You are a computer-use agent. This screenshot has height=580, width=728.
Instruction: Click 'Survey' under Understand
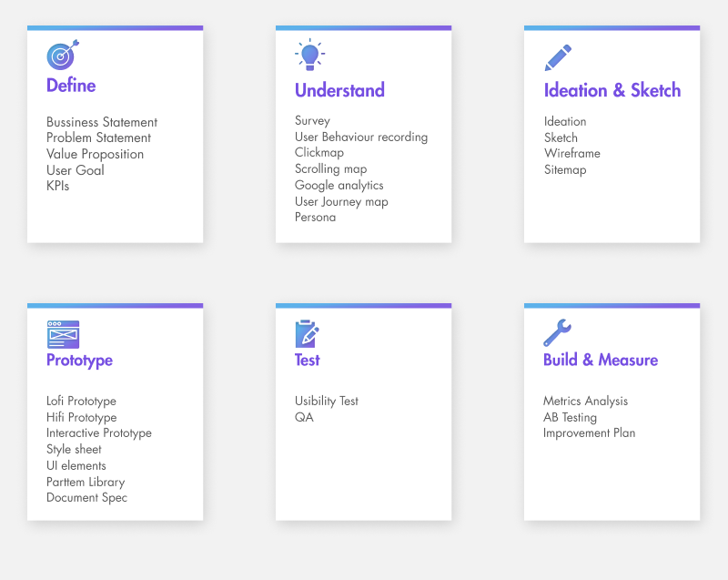pyautogui.click(x=312, y=121)
